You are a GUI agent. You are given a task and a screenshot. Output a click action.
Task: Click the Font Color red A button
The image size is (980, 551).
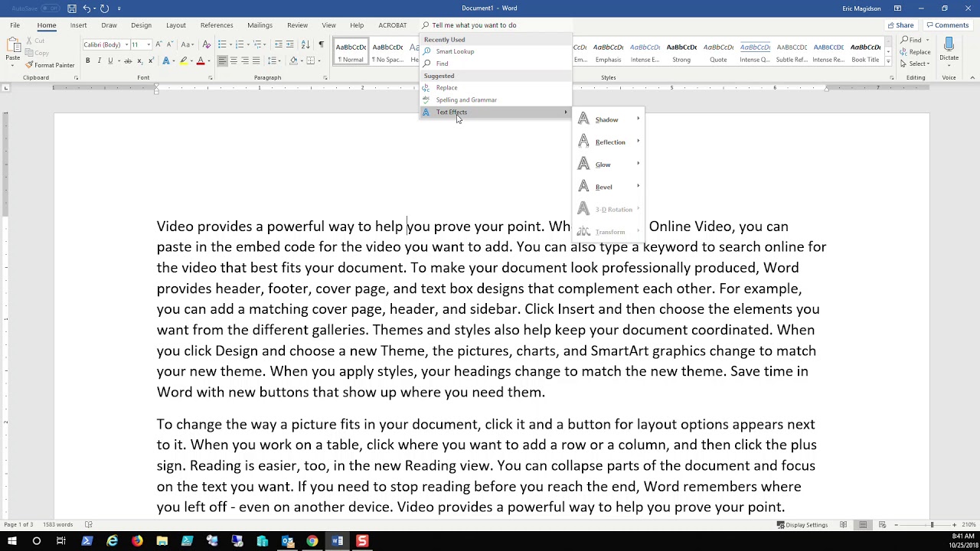[201, 60]
